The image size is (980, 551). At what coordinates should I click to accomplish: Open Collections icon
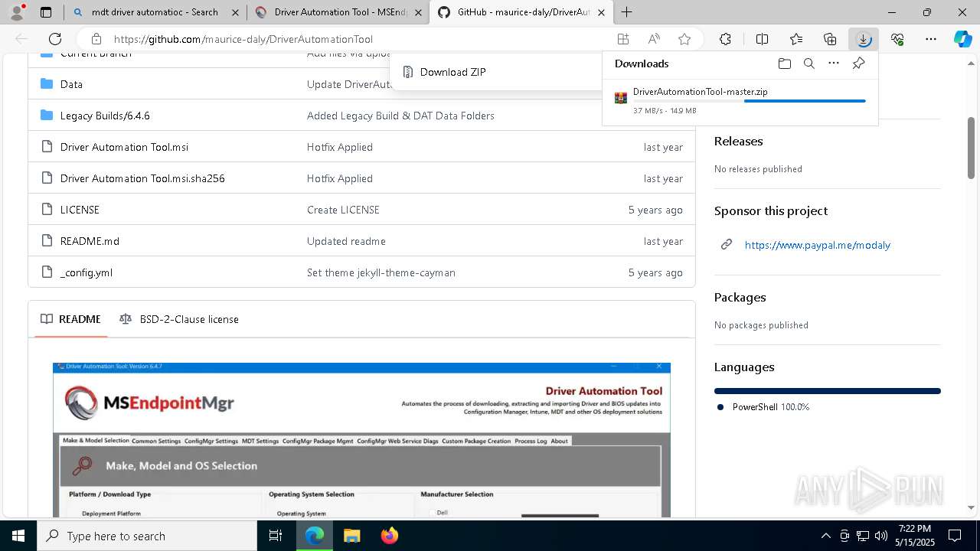(x=830, y=39)
